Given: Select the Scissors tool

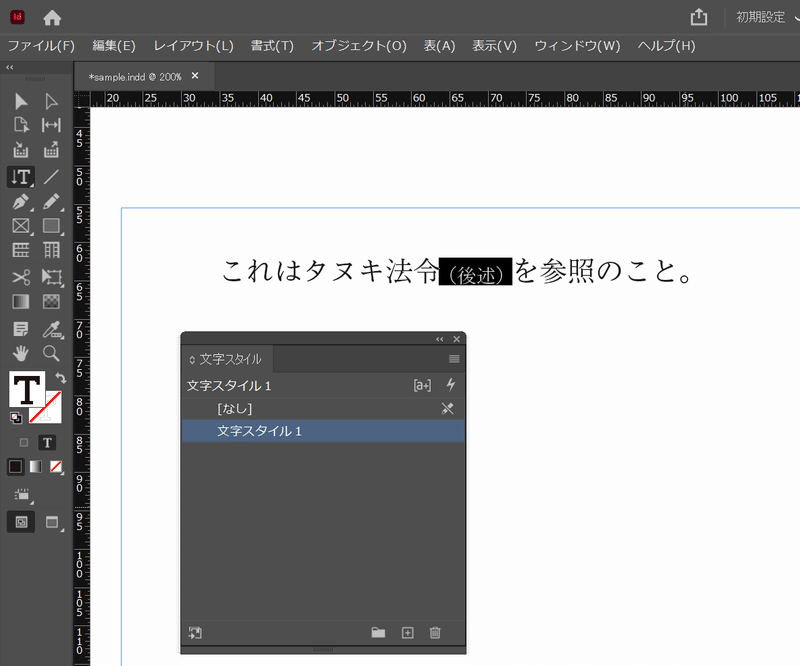Looking at the screenshot, I should coord(20,277).
